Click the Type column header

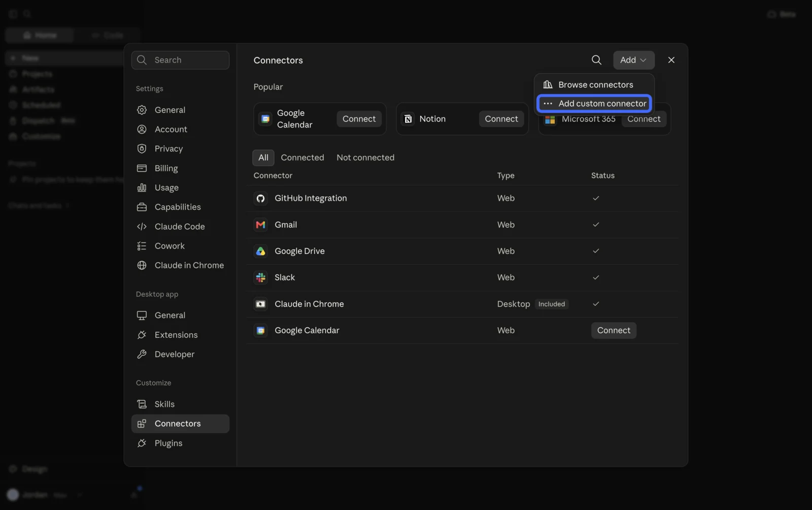(x=506, y=176)
